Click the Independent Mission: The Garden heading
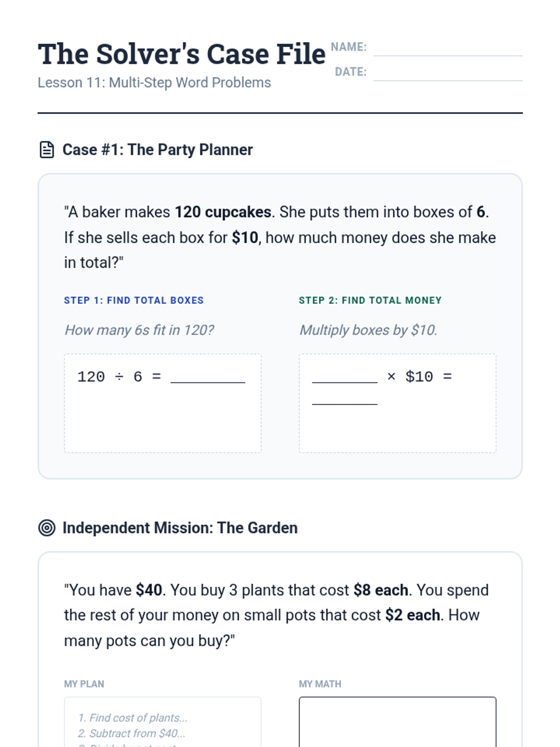 pyautogui.click(x=180, y=528)
